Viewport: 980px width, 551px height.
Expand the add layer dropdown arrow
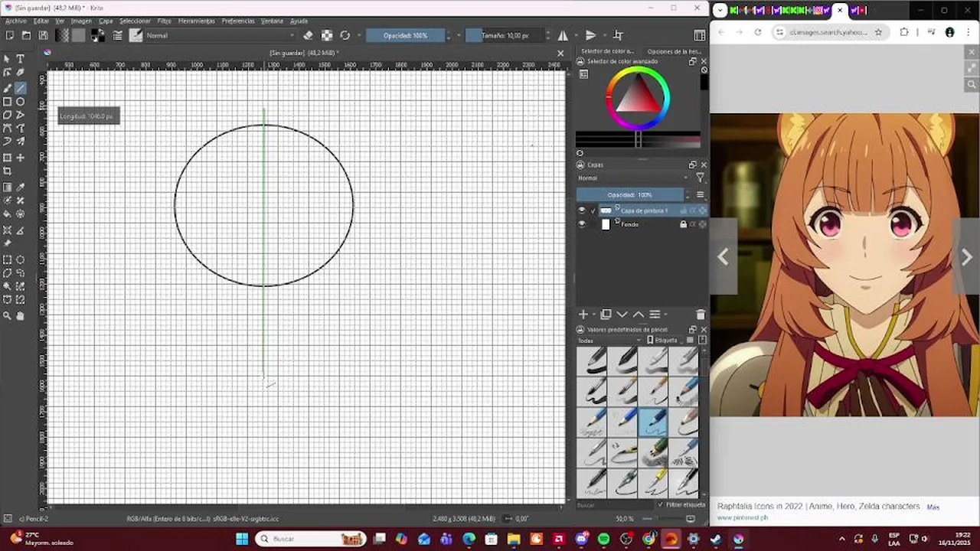(x=594, y=315)
